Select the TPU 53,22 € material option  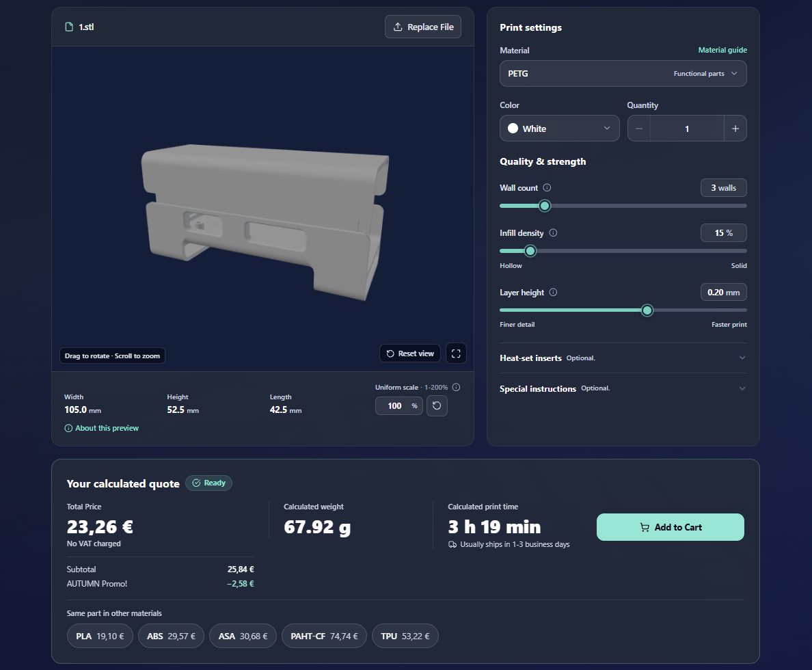[x=405, y=636]
